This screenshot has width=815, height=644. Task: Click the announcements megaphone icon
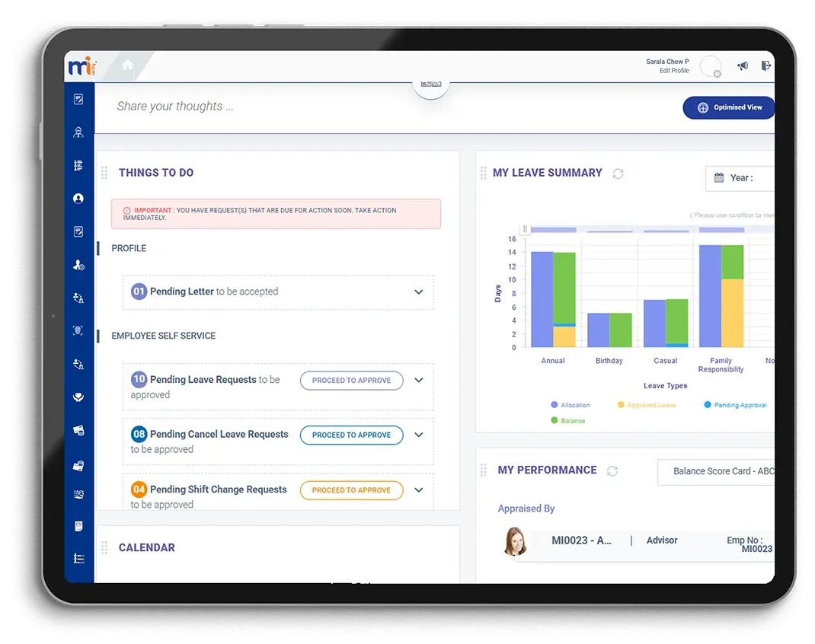pyautogui.click(x=743, y=65)
